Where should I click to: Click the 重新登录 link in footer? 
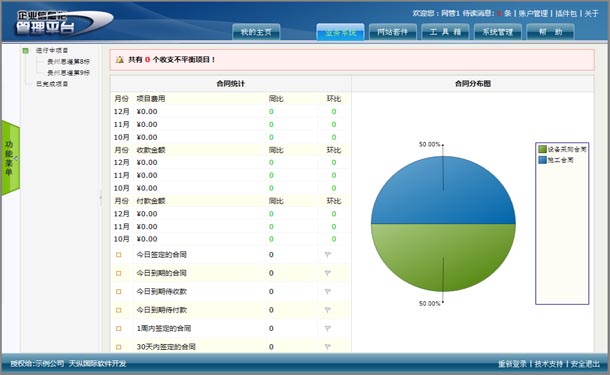[x=512, y=364]
